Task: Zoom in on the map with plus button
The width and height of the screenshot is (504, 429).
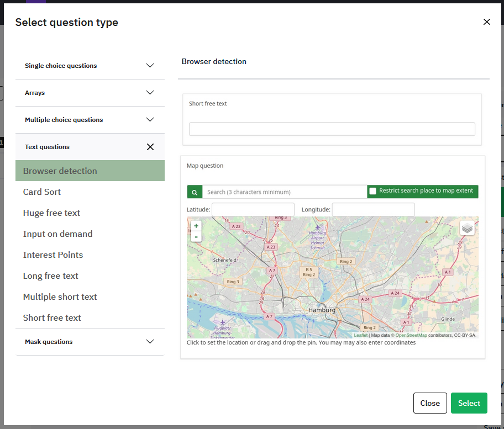Action: [196, 226]
